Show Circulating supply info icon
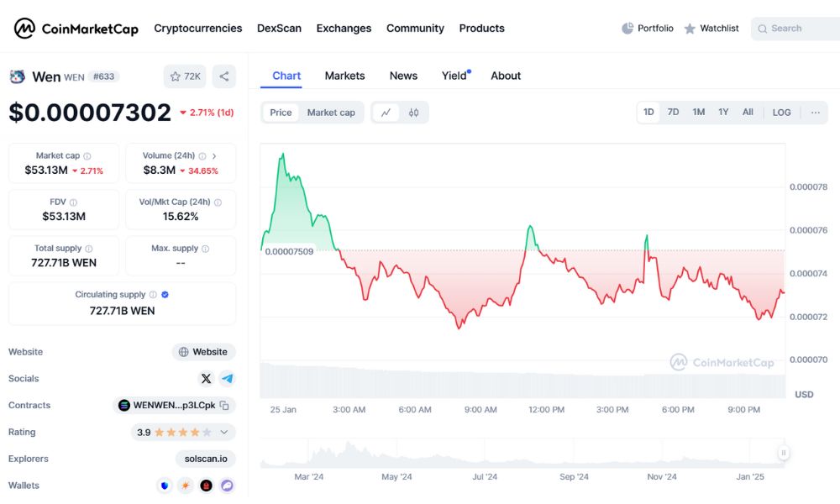The width and height of the screenshot is (840, 504). click(153, 295)
